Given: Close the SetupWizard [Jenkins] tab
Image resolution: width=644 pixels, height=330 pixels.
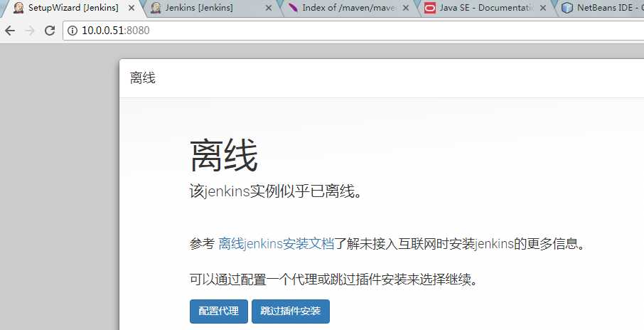Looking at the screenshot, I should tap(132, 8).
